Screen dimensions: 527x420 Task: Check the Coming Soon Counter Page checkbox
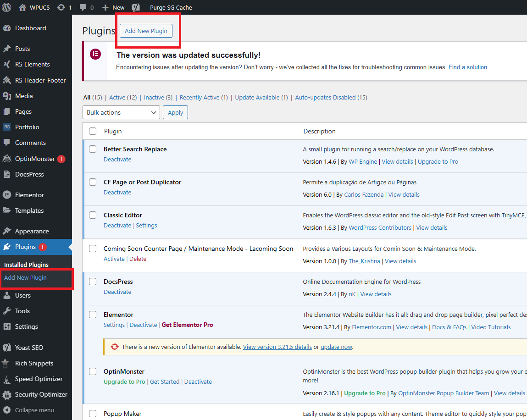pos(93,249)
